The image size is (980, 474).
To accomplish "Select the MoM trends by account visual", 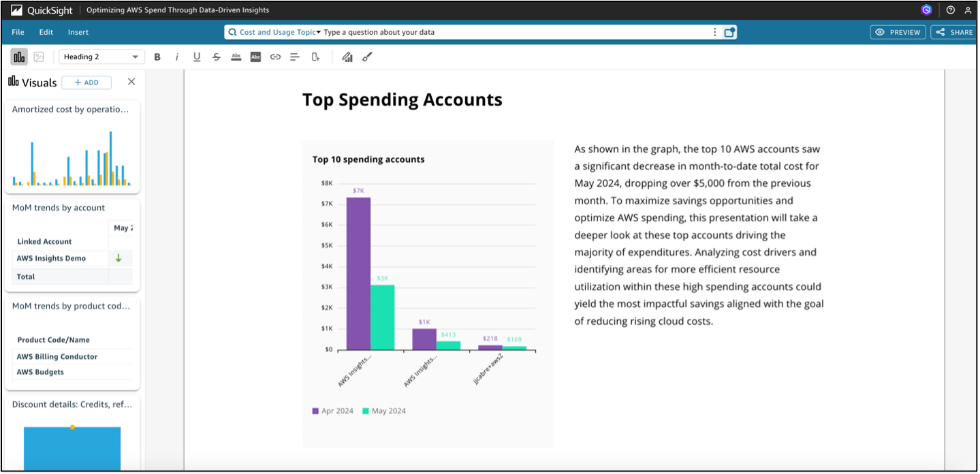I will tap(72, 245).
